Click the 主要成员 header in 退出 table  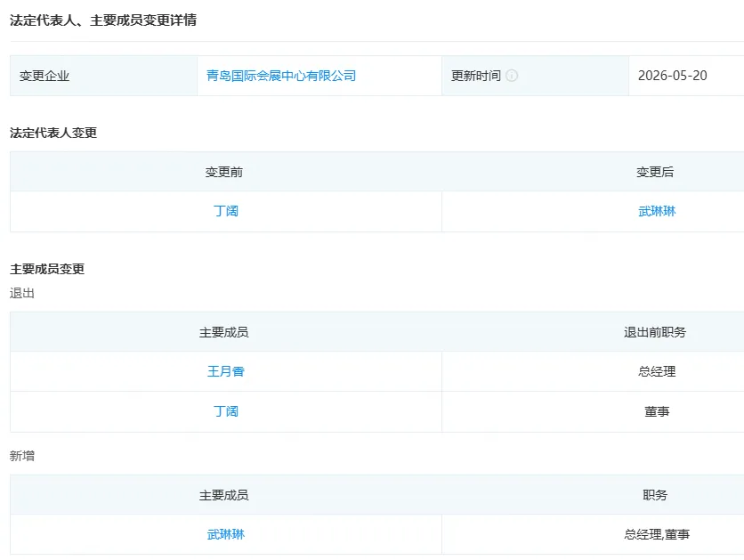coord(224,332)
